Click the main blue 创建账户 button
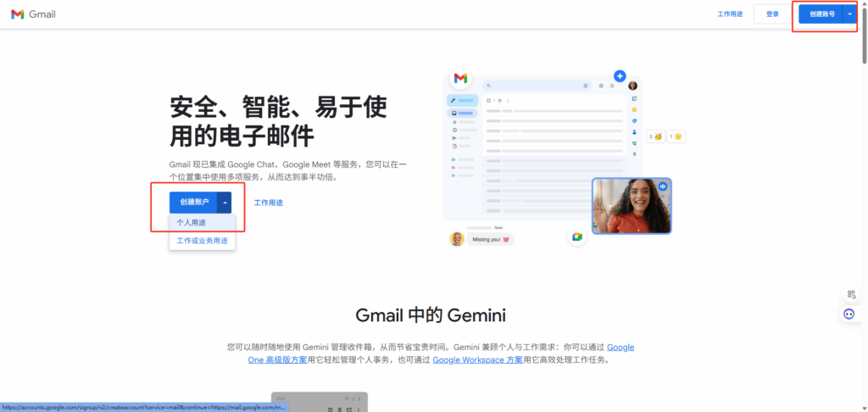868x412 pixels. coord(194,203)
